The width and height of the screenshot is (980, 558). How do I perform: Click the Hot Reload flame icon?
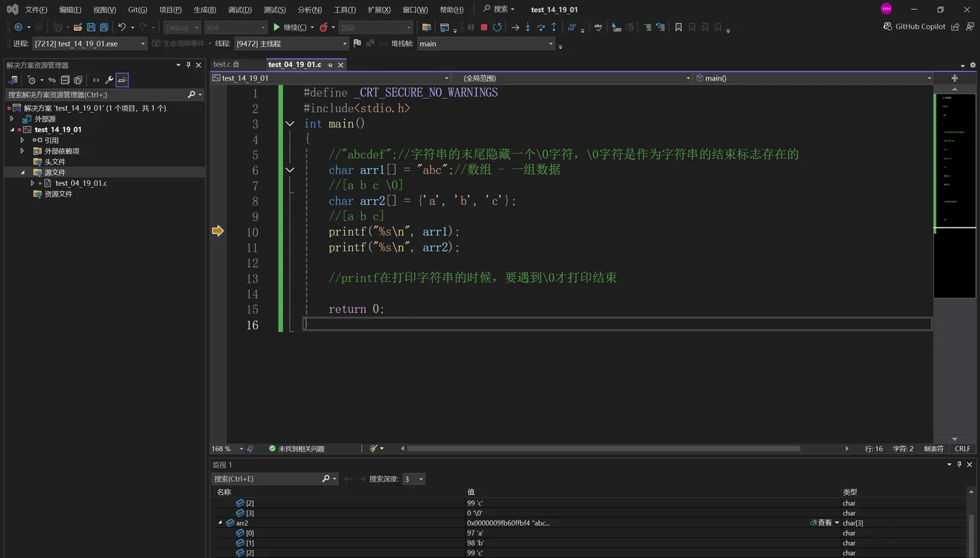(323, 27)
